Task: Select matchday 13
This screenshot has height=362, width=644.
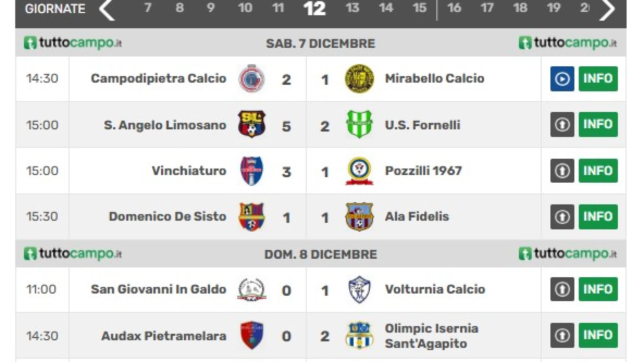Action: [x=352, y=8]
